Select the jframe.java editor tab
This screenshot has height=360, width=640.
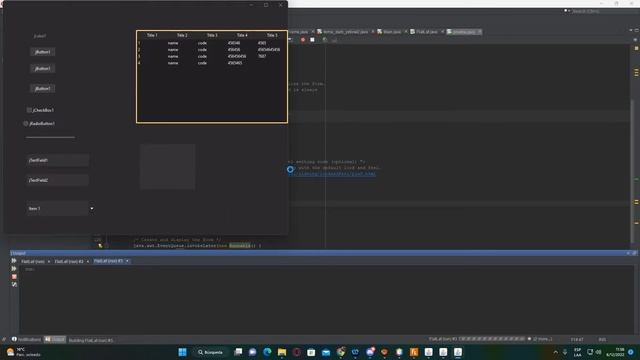464,31
